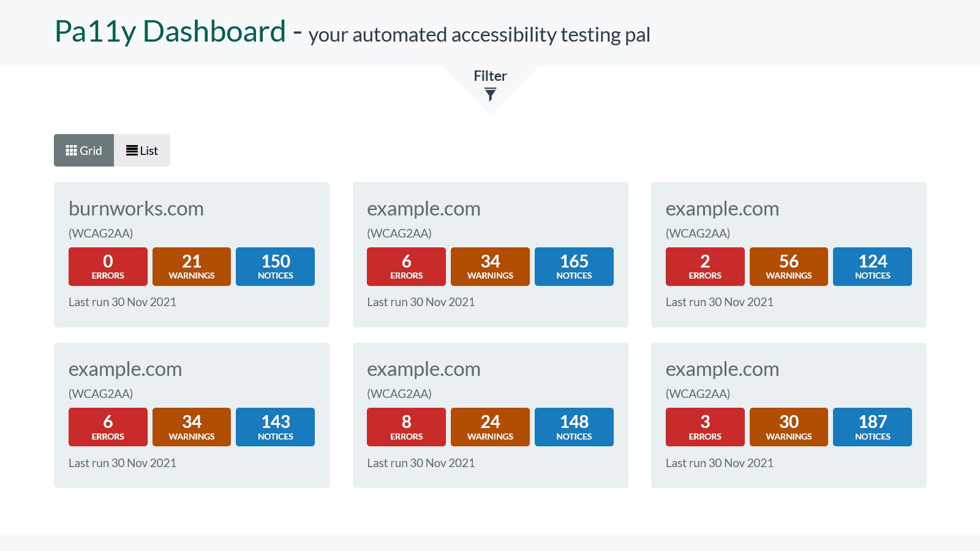Click the grid icon in view switcher
Screen dimensions: 980x551
point(71,151)
